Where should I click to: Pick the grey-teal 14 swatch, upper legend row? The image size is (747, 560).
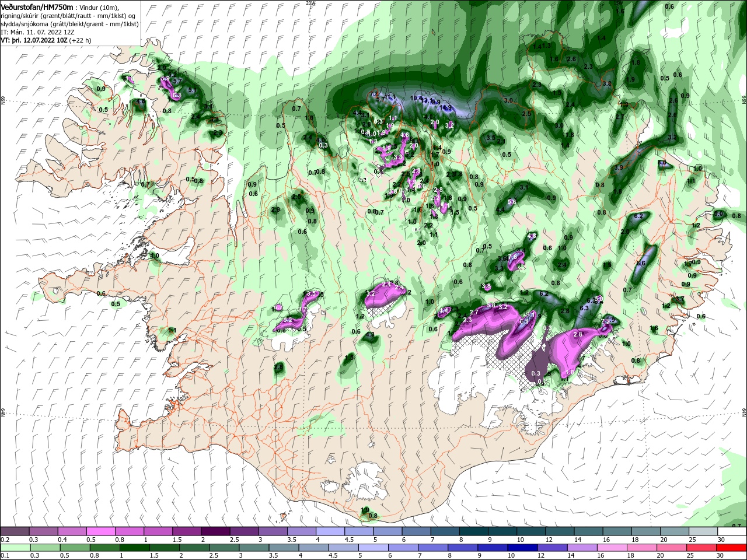588,531
